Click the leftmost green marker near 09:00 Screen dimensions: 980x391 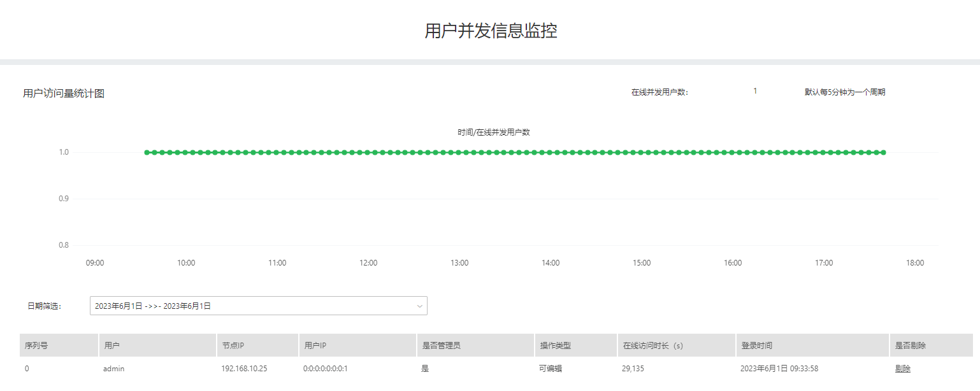point(147,152)
